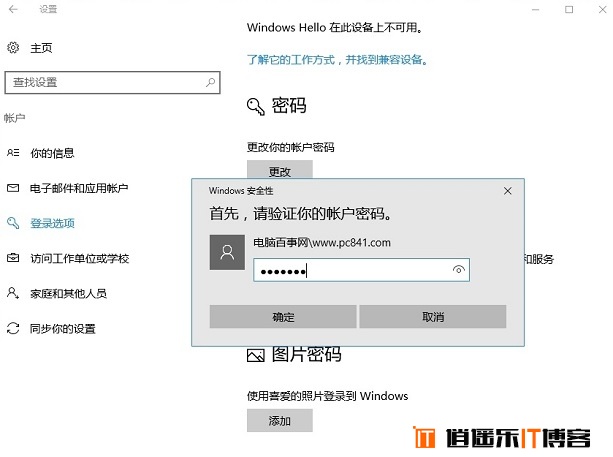Focus the password field in the dialog
Viewport: 613px width, 457px height.
pos(361,270)
